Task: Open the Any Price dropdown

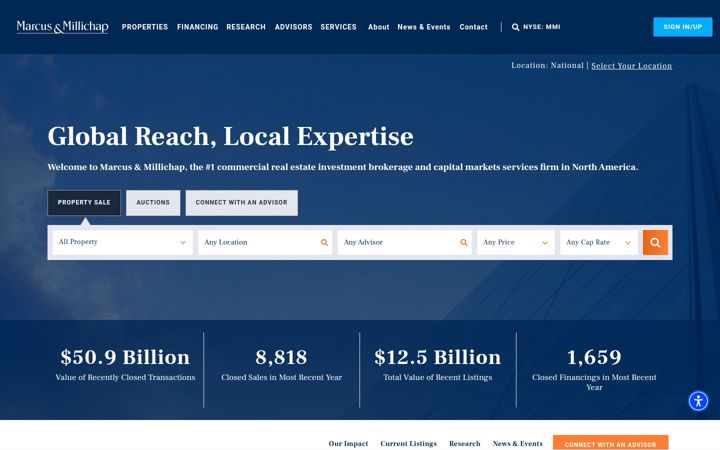Action: click(x=516, y=242)
